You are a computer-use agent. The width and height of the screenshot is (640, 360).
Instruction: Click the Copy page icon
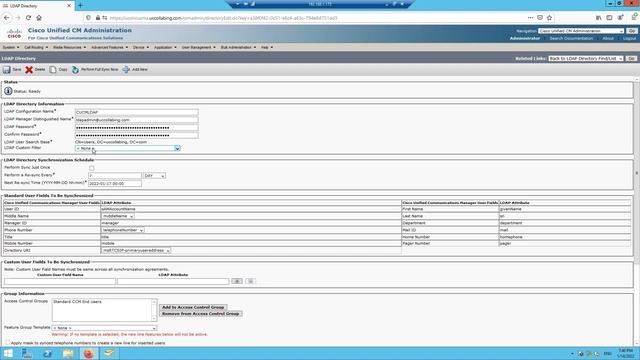coord(53,70)
